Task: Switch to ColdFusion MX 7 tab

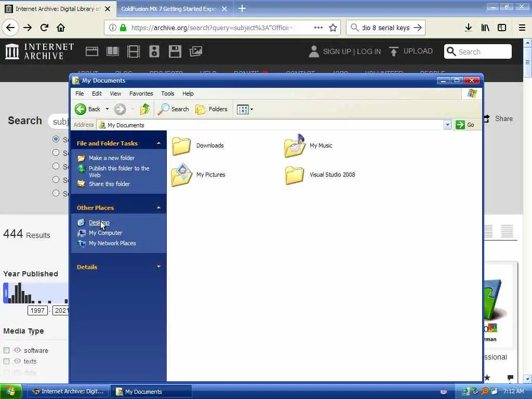Action: pyautogui.click(x=169, y=9)
